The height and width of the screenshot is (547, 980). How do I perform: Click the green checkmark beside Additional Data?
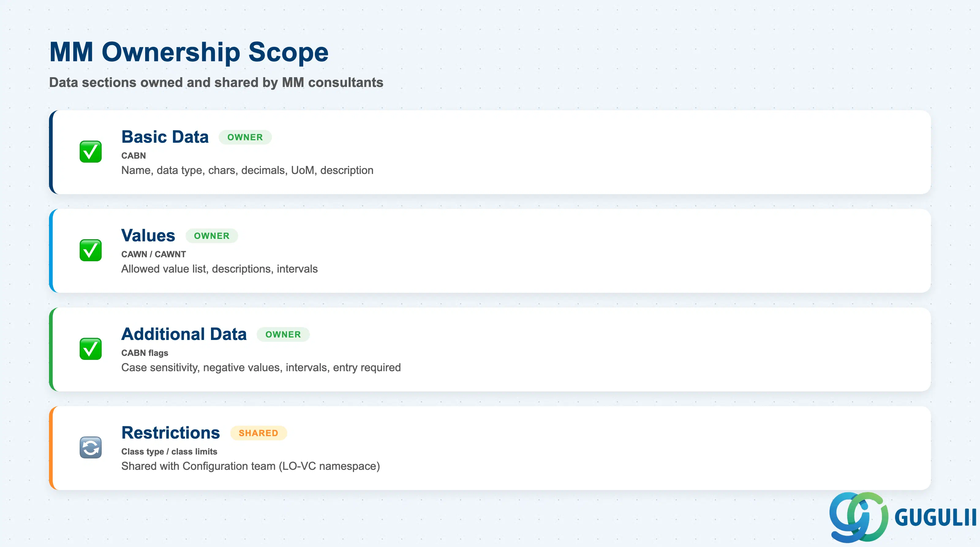(91, 349)
